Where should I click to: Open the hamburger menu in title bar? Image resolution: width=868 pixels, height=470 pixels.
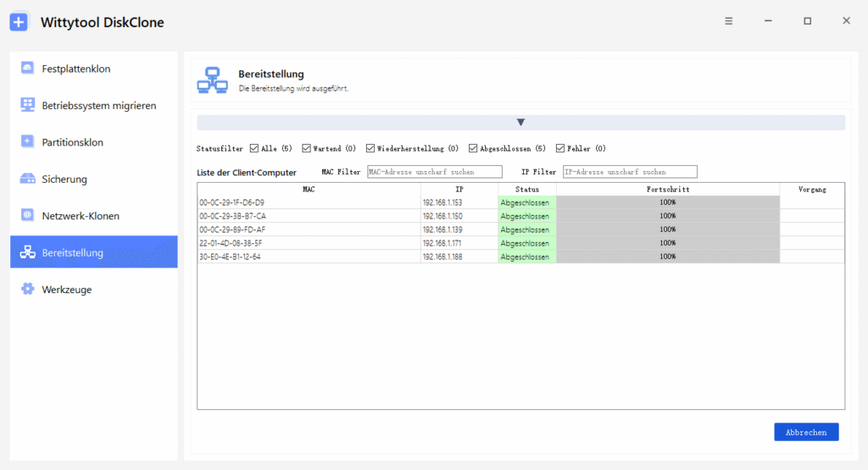pos(728,21)
